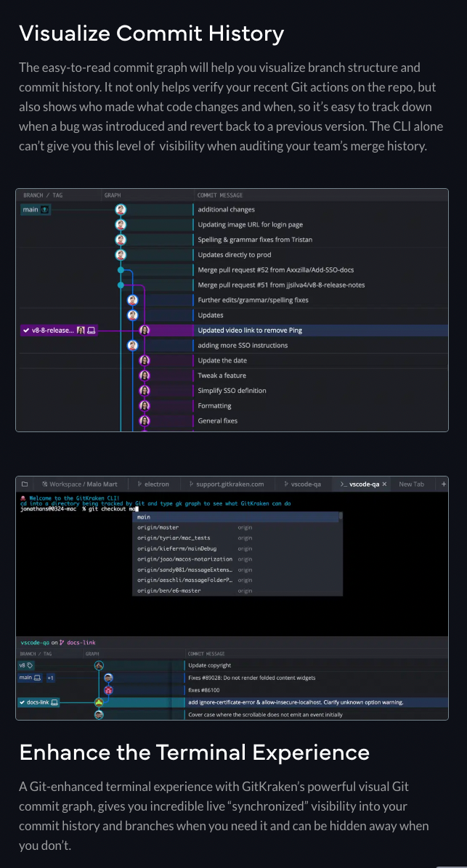The height and width of the screenshot is (868, 467).
Task: Click the avatar icon on the Updates commit
Action: (132, 314)
